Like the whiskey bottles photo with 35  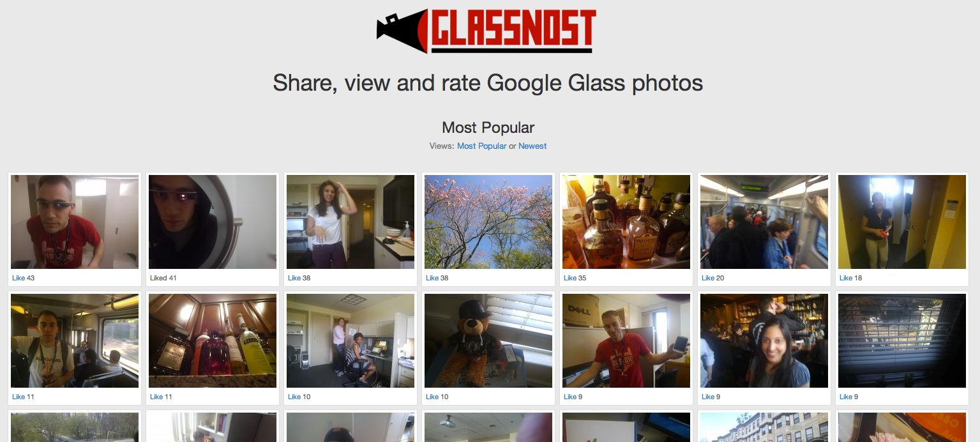570,278
